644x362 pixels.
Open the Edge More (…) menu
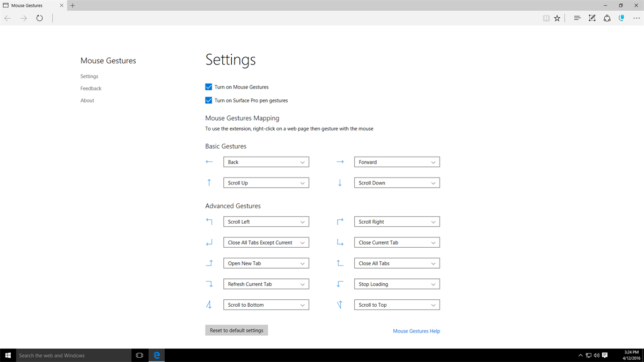pos(636,18)
